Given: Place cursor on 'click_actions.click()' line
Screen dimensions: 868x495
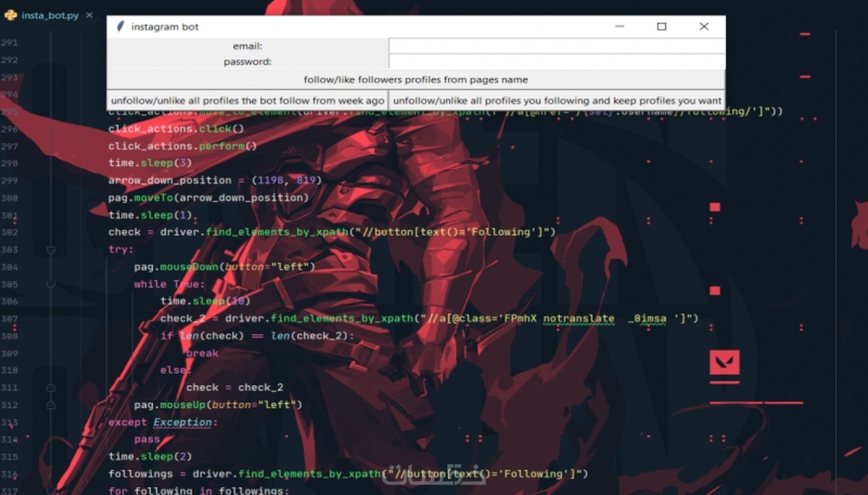Looking at the screenshot, I should click(x=176, y=129).
